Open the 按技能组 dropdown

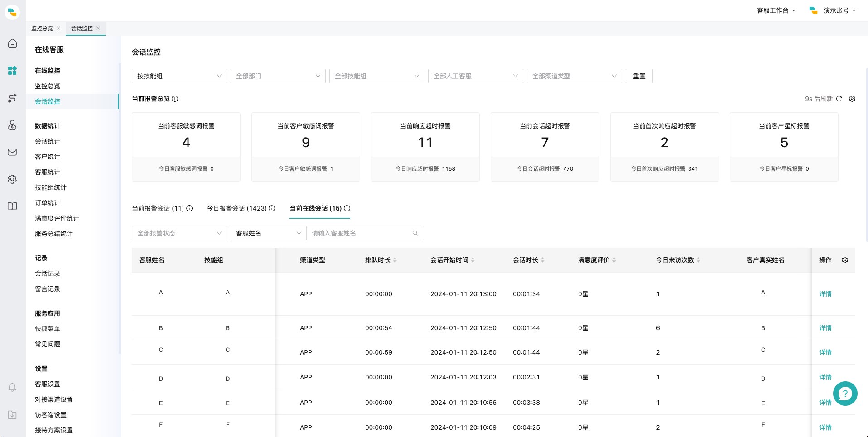click(179, 76)
